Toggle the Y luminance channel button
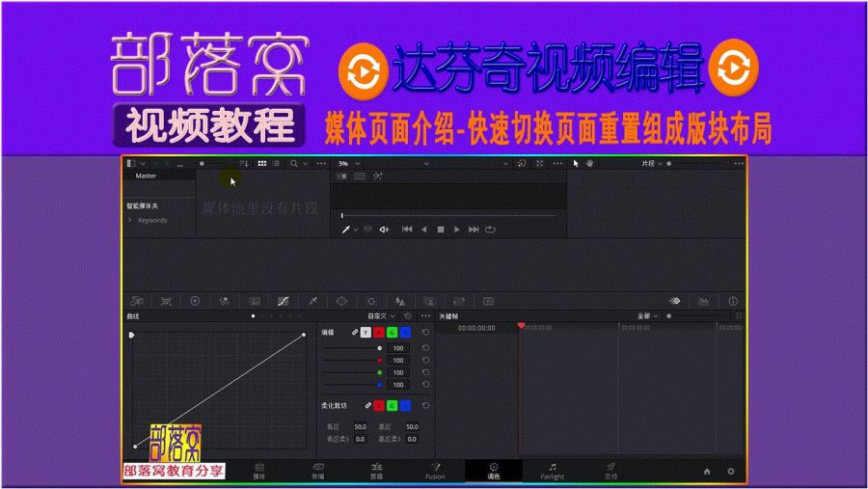The width and height of the screenshot is (868, 489). 366,333
